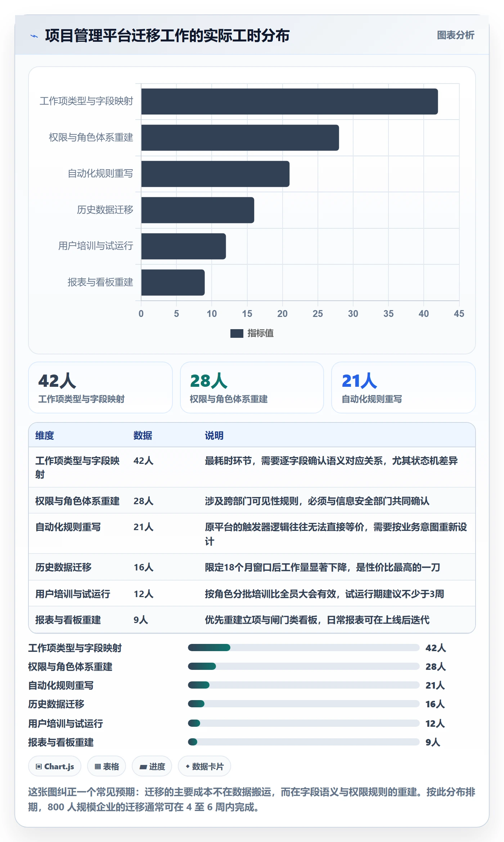The width and height of the screenshot is (504, 842).
Task: Click text 涉及跨部门可见性规则 in table
Action: click(x=252, y=501)
